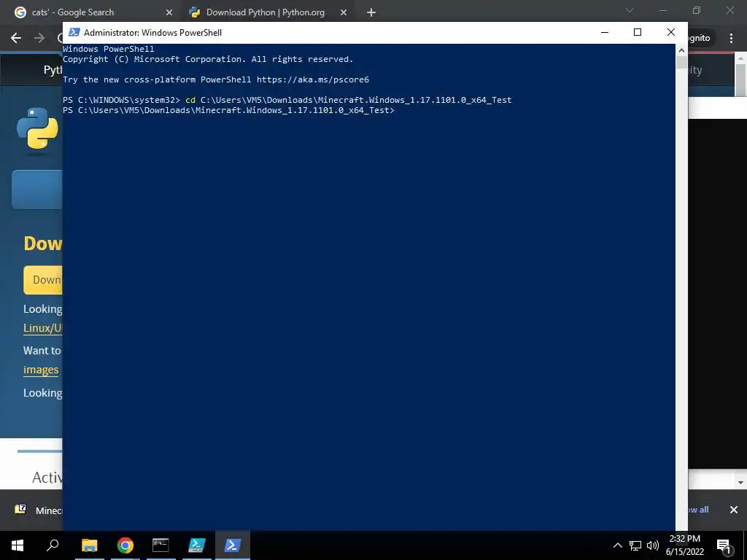Close the Download Python tab
This screenshot has width=747, height=560.
(344, 12)
